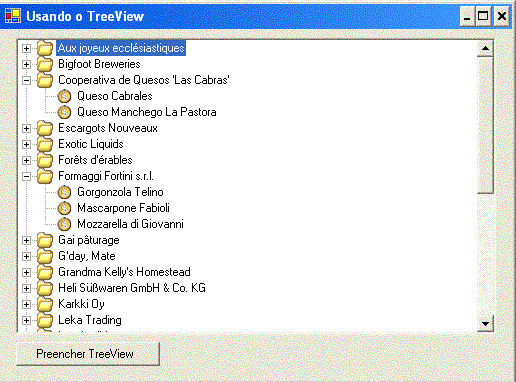516x382 pixels.
Task: Collapse the Formaggi Fortini s.r.l. node
Action: [26, 176]
